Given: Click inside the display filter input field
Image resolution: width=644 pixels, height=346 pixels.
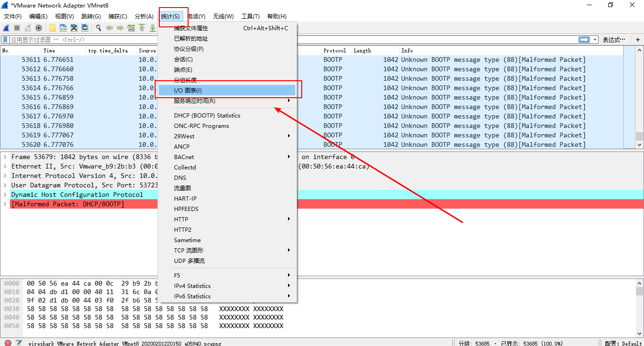Looking at the screenshot, I should pyautogui.click(x=283, y=39).
